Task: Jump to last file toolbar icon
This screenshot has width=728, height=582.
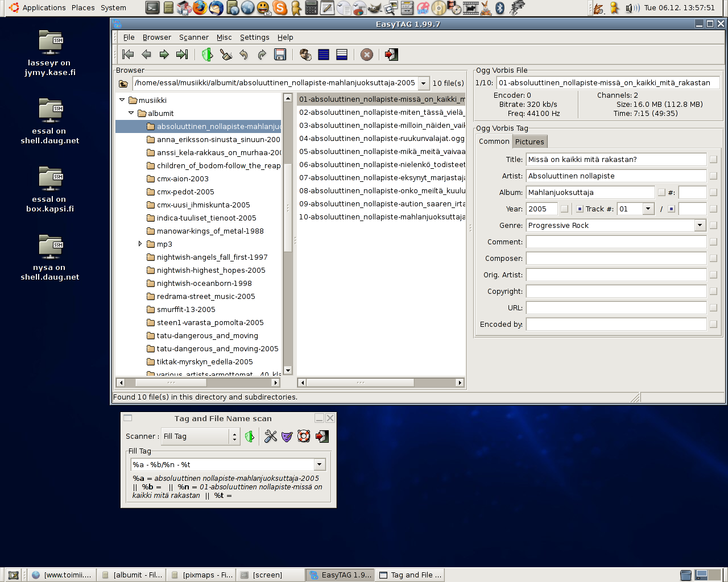Action: point(182,55)
